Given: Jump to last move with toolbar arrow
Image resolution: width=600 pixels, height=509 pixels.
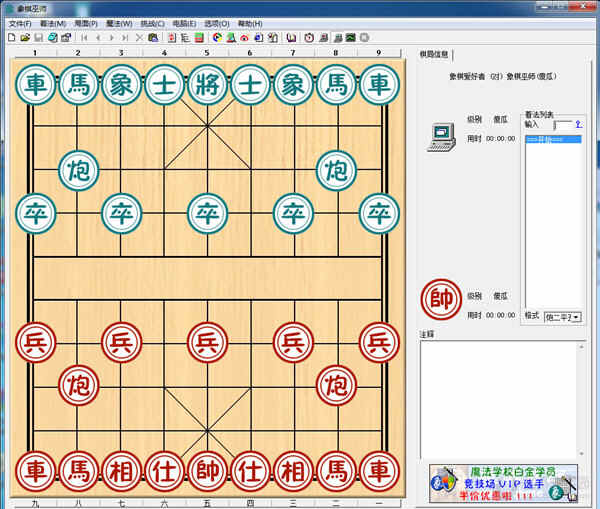Looking at the screenshot, I should pyautogui.click(x=124, y=37).
